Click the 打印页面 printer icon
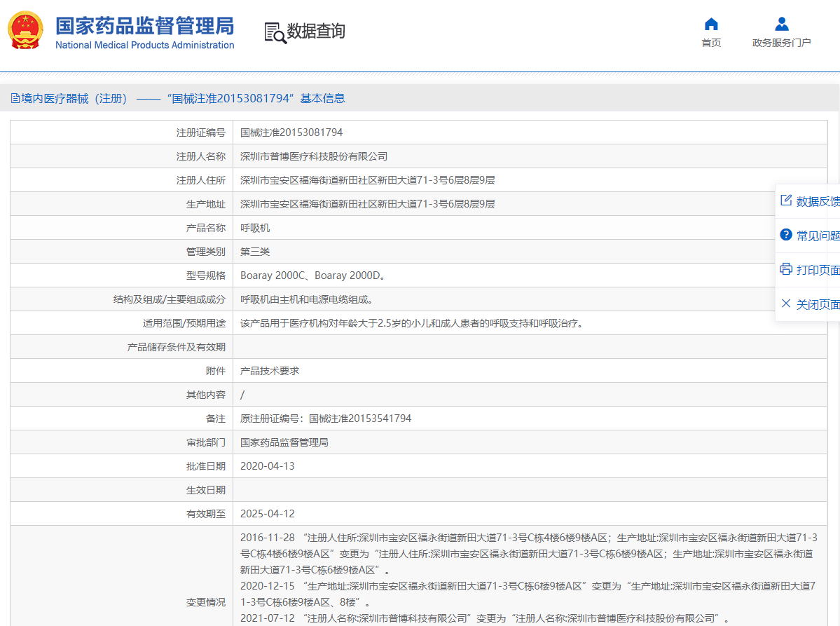The image size is (840, 626). click(786, 269)
